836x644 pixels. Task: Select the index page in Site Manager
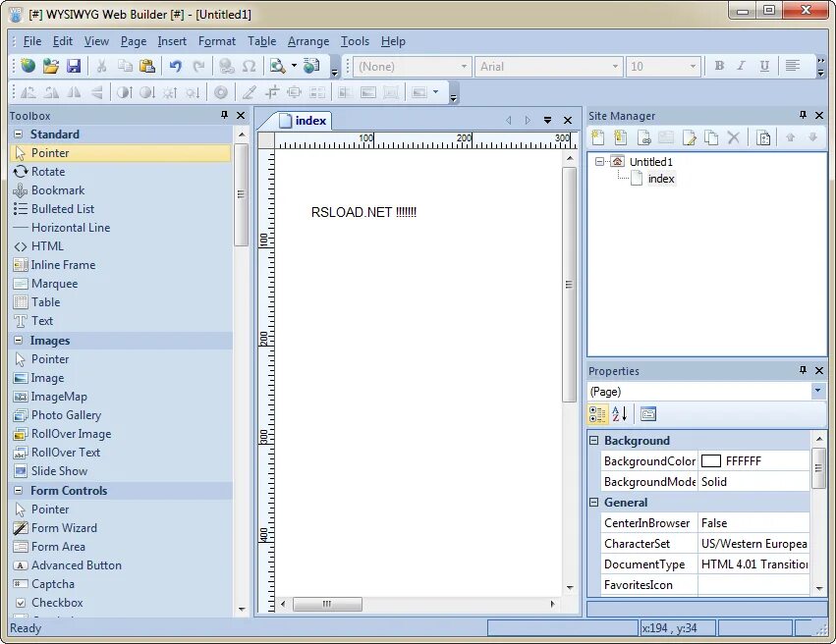pos(661,179)
